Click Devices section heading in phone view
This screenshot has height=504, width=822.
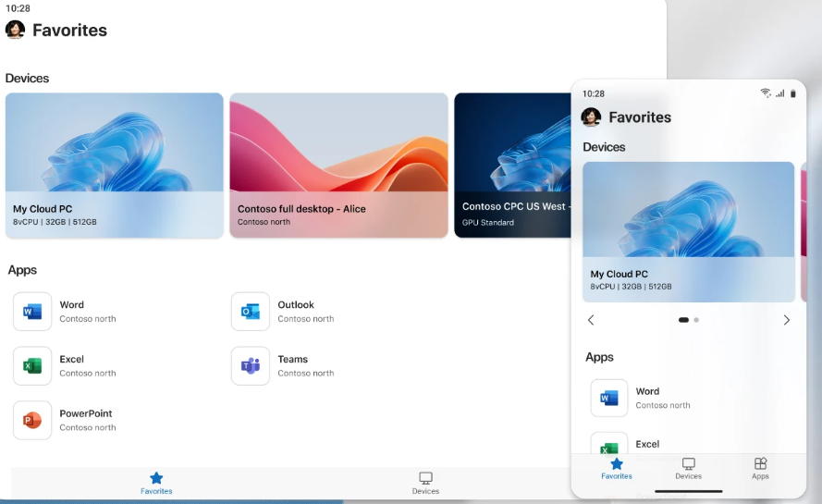point(604,147)
